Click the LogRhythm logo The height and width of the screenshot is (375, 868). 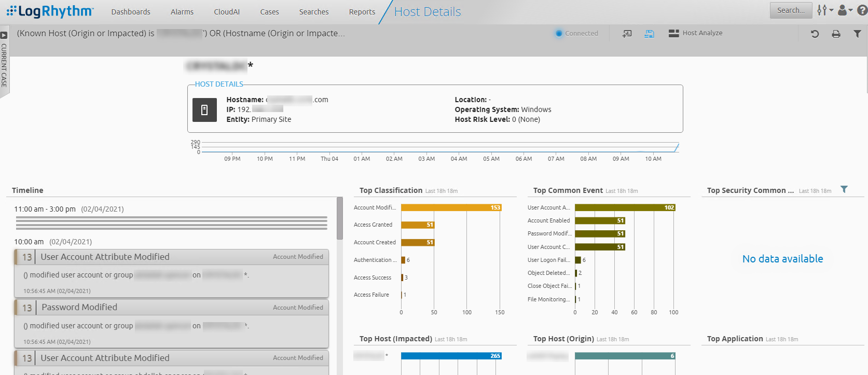[x=50, y=11]
